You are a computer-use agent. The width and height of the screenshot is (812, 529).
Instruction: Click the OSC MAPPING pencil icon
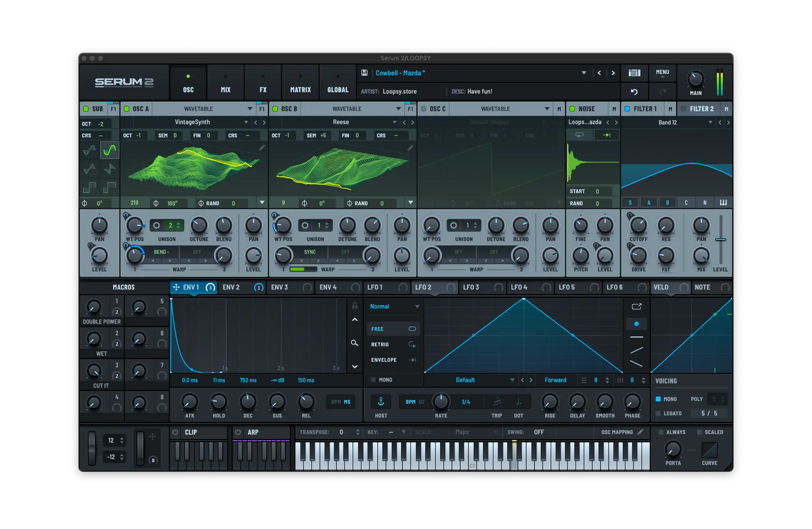pos(640,432)
